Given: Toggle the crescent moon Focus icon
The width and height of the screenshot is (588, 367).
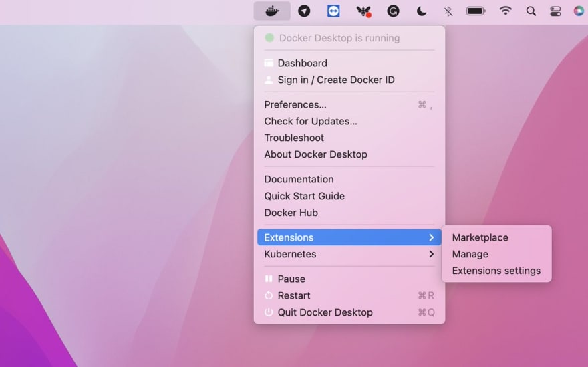Looking at the screenshot, I should (x=422, y=11).
